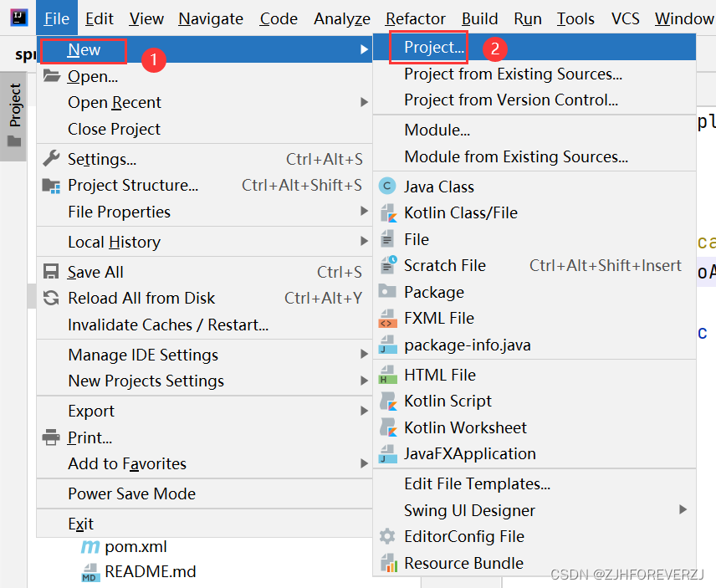Click the Scratch File icon
Viewport: 716px width, 588px height.
[x=387, y=265]
